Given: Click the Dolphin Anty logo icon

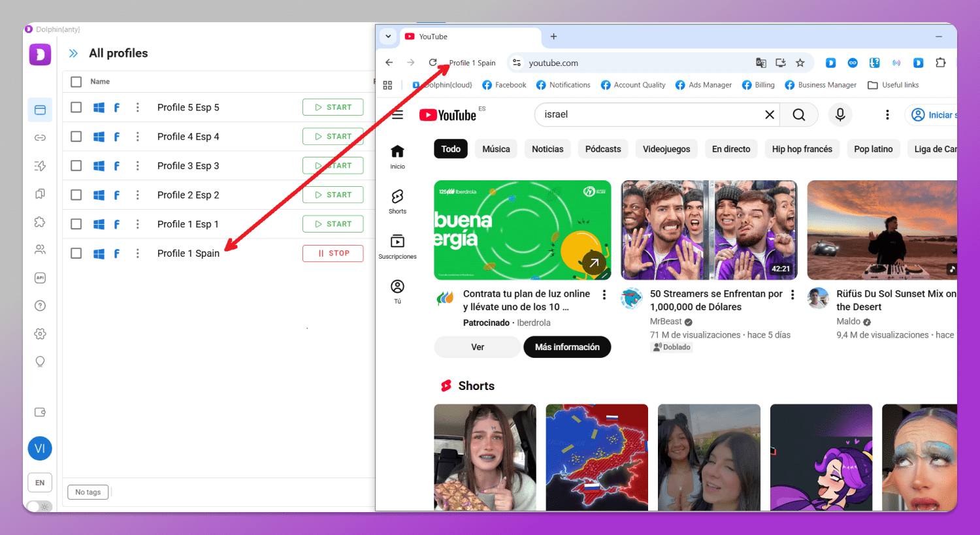Looking at the screenshot, I should [x=40, y=54].
